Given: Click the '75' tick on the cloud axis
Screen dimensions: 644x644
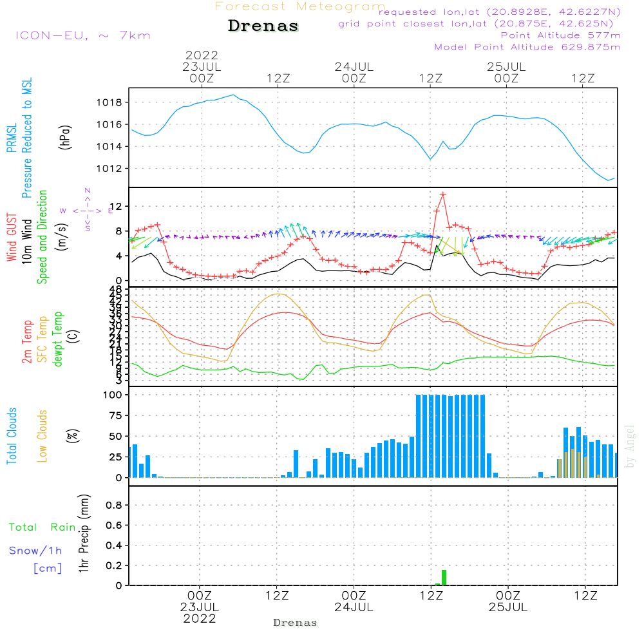Looking at the screenshot, I should click(116, 415).
